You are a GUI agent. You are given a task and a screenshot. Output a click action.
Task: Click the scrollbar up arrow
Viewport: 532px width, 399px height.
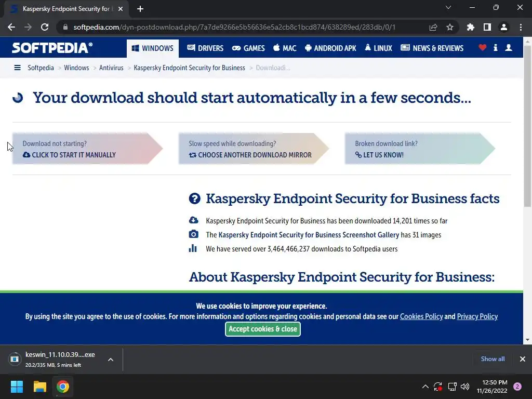coord(527,41)
